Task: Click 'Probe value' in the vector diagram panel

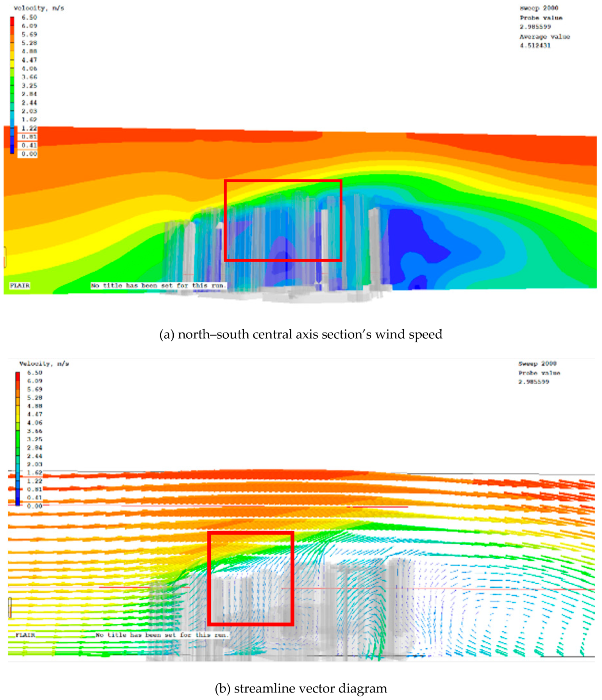Action: coord(539,373)
